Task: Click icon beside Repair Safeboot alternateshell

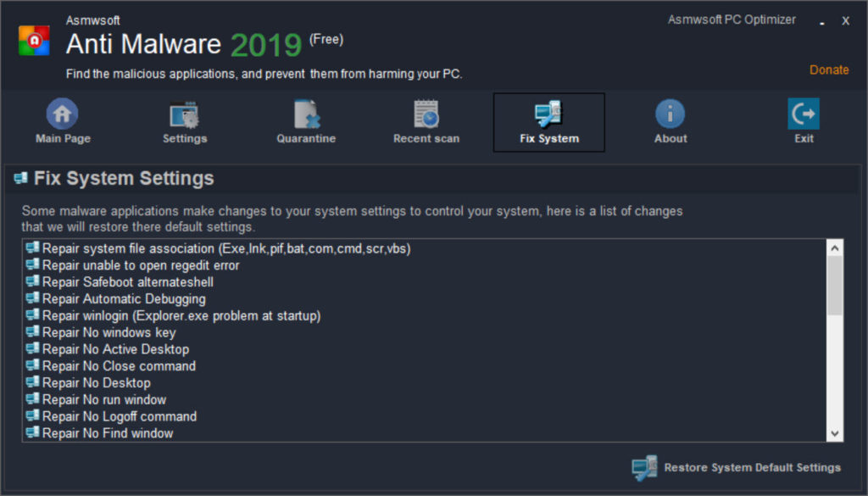Action: point(33,281)
